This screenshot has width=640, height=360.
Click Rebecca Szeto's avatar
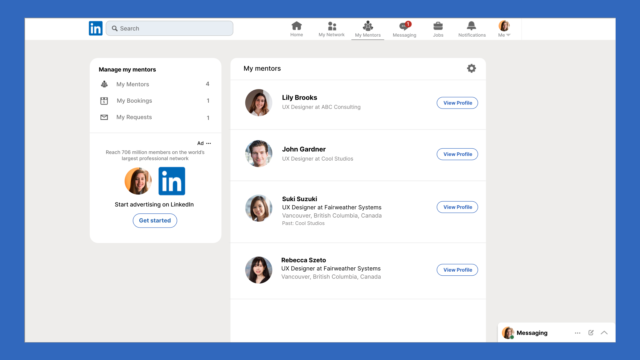click(258, 270)
